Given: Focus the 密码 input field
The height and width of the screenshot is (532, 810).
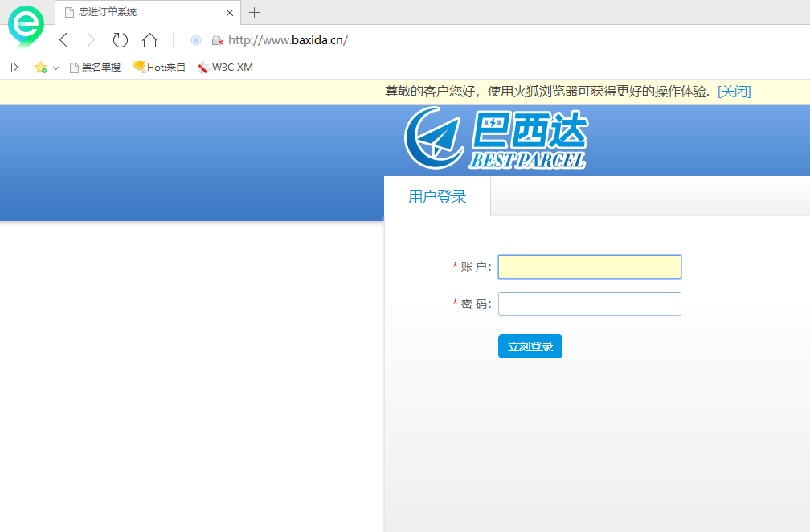Looking at the screenshot, I should point(590,304).
